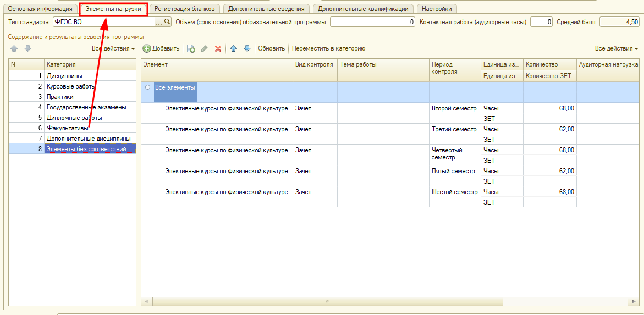Click the Средний балл input field
Image resolution: width=644 pixels, height=315 pixels.
point(619,22)
